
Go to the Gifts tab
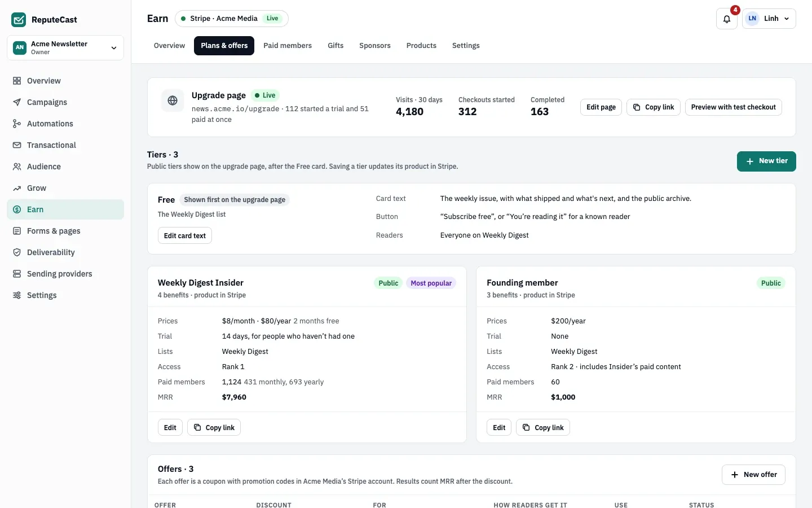[x=336, y=46]
